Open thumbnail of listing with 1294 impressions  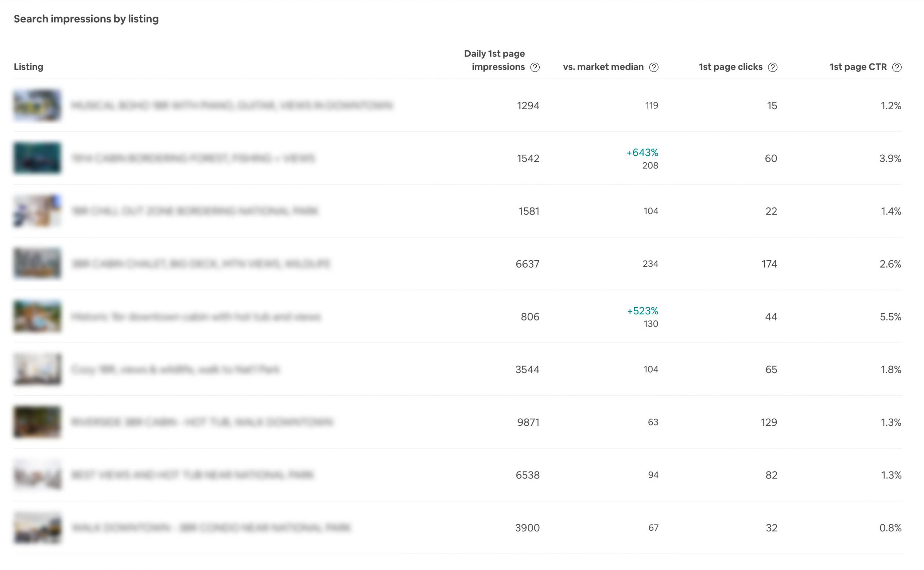coord(37,105)
